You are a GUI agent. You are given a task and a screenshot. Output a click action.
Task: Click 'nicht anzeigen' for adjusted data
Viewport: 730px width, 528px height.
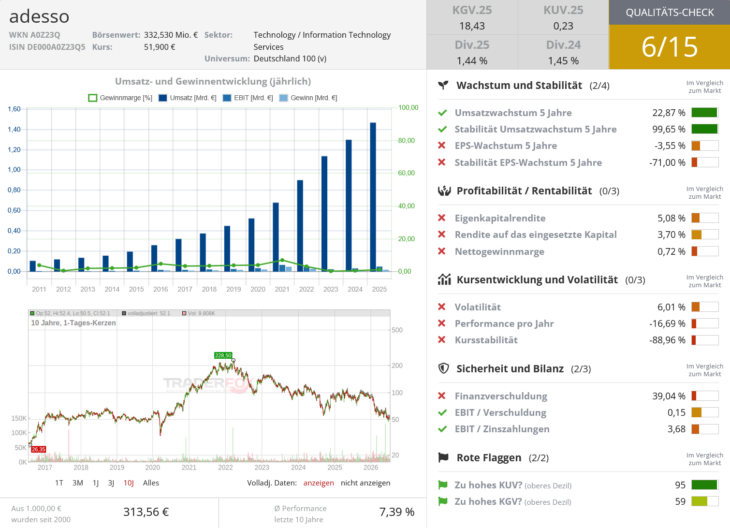coord(365,483)
